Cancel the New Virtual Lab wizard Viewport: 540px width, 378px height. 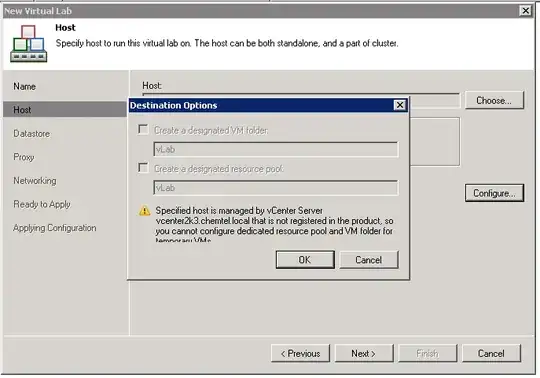click(491, 354)
